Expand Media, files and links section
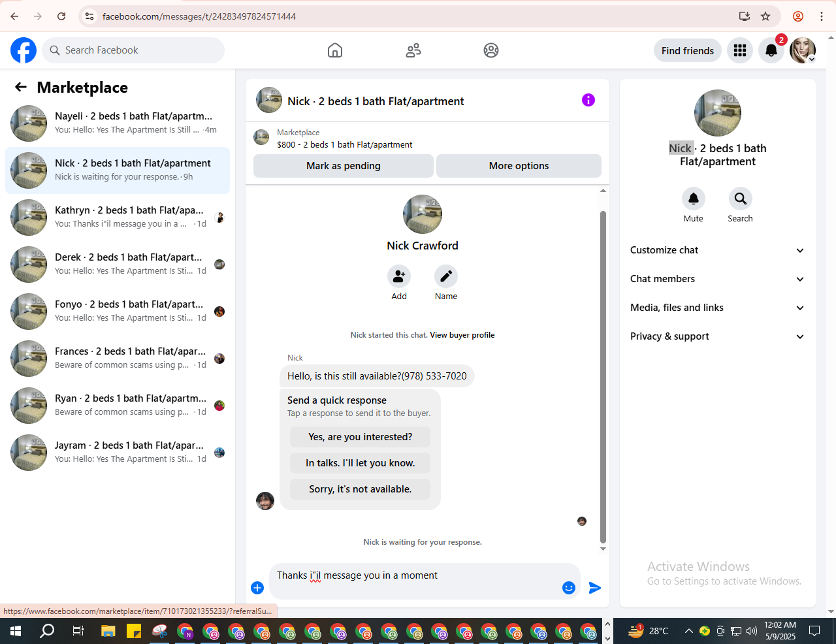The height and width of the screenshot is (644, 836). click(718, 308)
